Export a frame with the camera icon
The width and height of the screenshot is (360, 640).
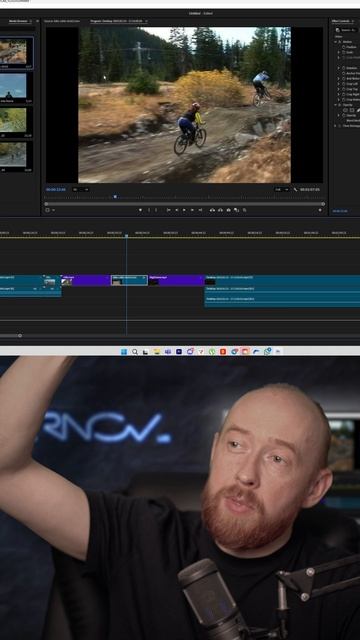tap(228, 210)
